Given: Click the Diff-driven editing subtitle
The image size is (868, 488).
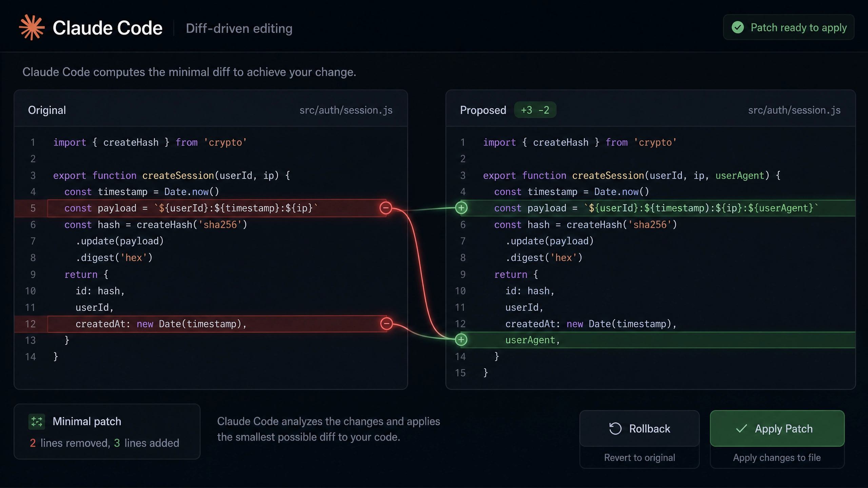Looking at the screenshot, I should pyautogui.click(x=239, y=28).
